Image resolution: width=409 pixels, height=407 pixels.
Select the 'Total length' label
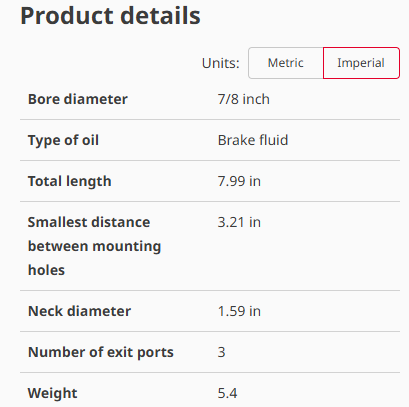70,181
